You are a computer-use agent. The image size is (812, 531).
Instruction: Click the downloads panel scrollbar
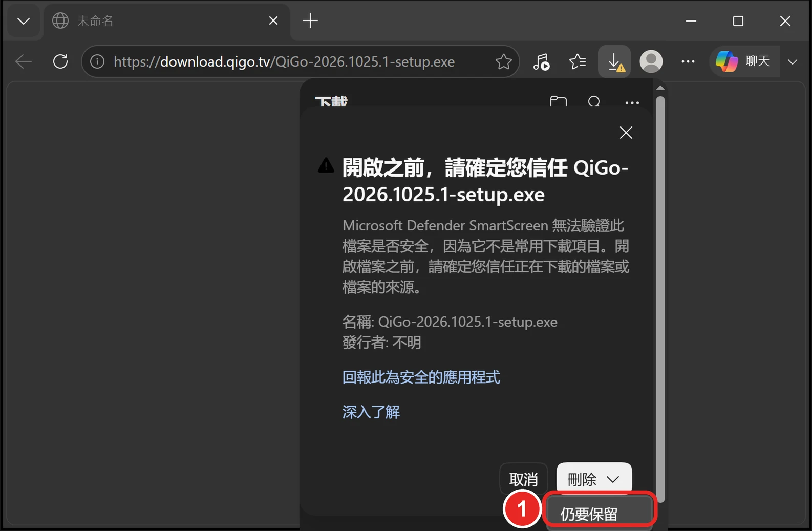tap(660, 300)
